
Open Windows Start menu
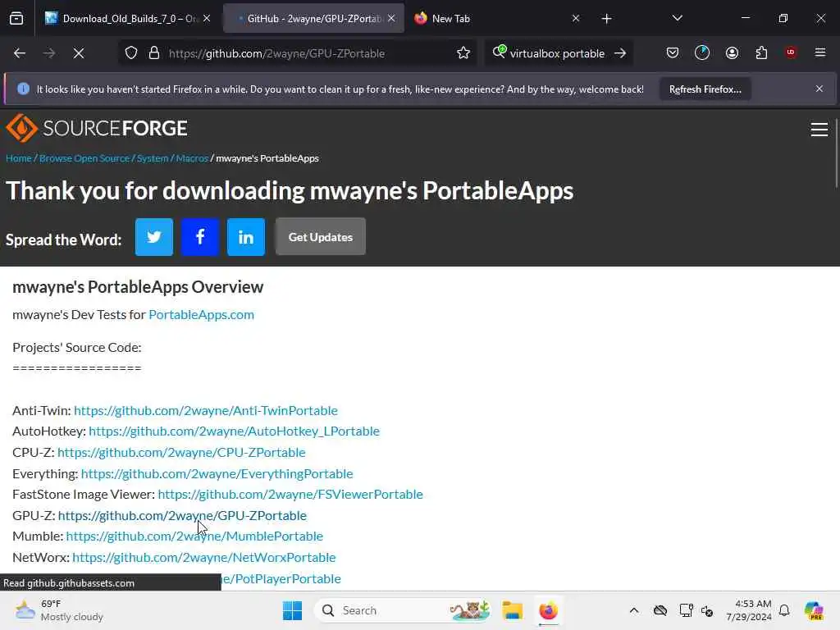pyautogui.click(x=293, y=610)
